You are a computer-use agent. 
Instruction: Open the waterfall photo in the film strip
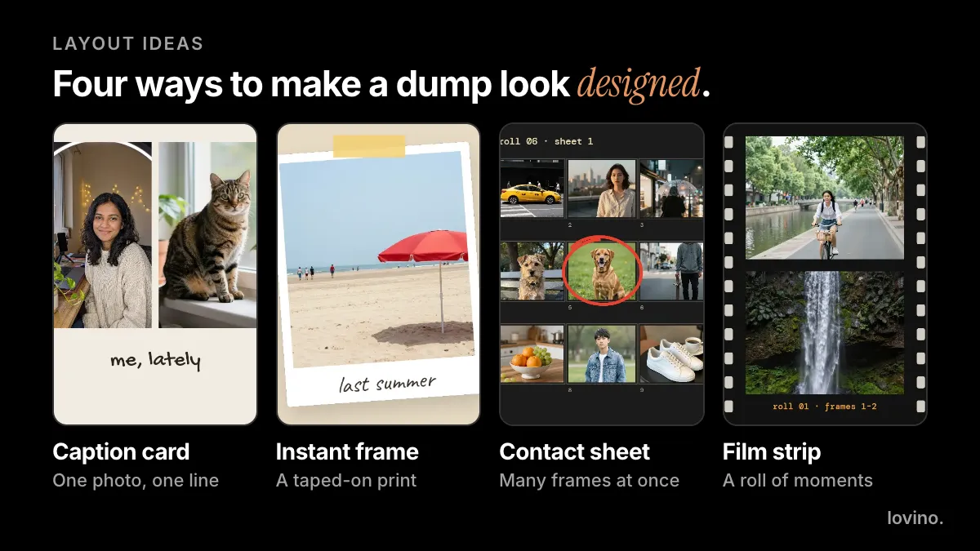825,333
